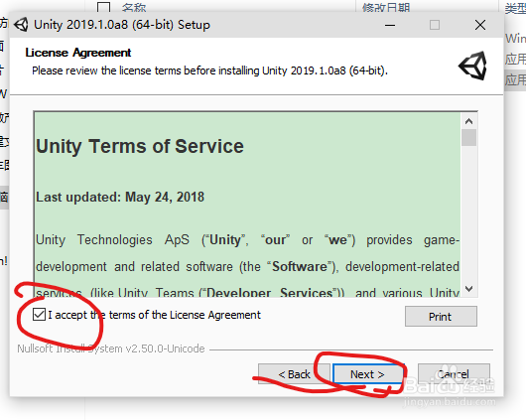Click the 修改日期 column header in Explorer window
Screen dimensions: 526x420
(386, 7)
